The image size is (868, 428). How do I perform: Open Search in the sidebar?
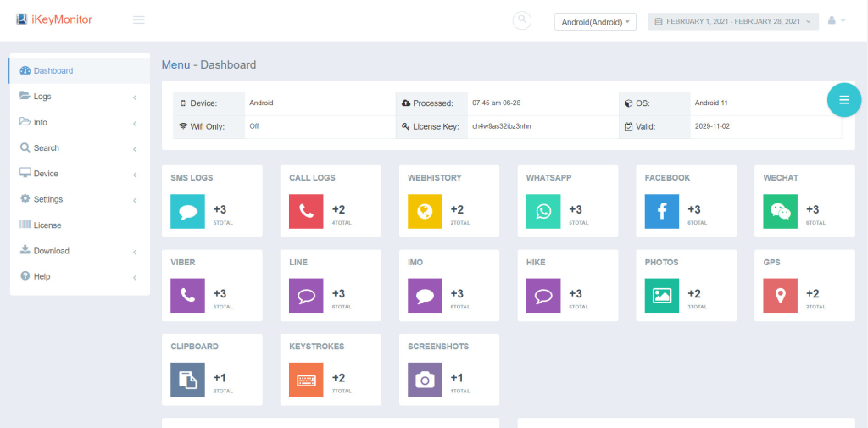click(x=80, y=147)
